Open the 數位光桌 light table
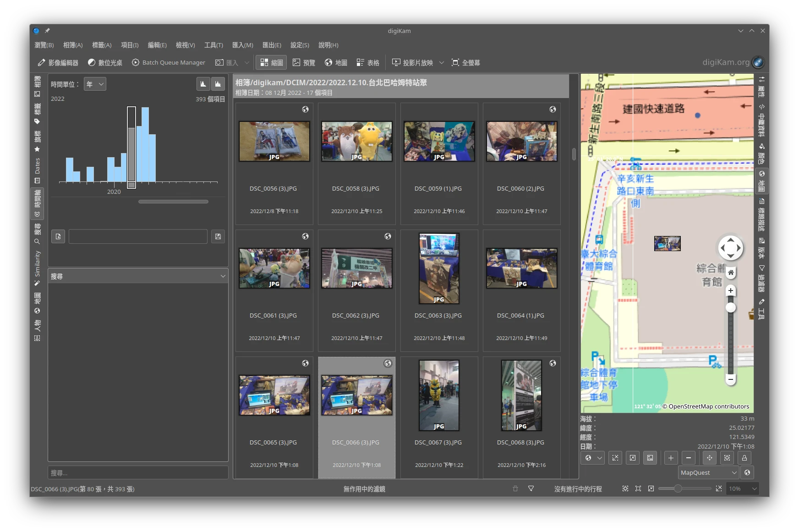This screenshot has width=799, height=532. tap(105, 63)
